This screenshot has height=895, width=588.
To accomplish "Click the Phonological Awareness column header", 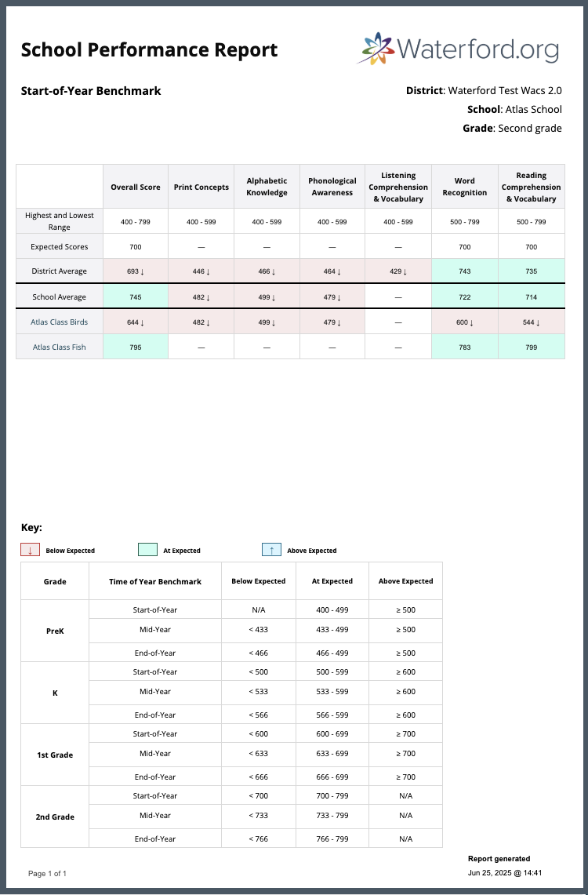I will point(332,187).
